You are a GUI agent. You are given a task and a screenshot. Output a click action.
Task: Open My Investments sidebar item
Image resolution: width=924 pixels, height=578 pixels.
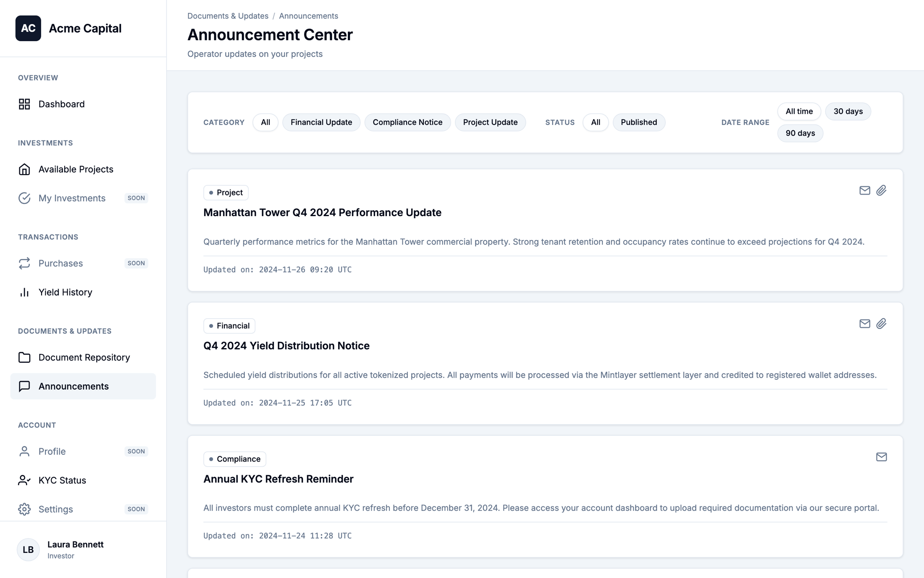tap(83, 198)
